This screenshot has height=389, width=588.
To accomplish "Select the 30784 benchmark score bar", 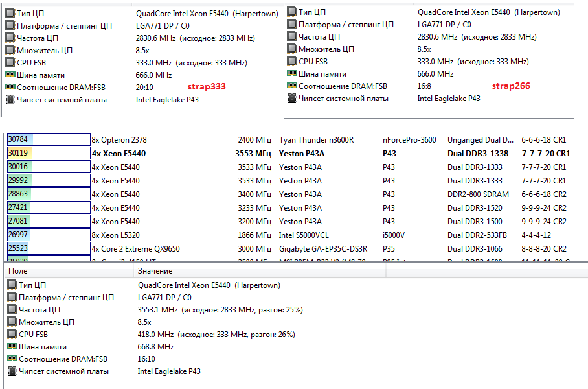I will [x=49, y=139].
